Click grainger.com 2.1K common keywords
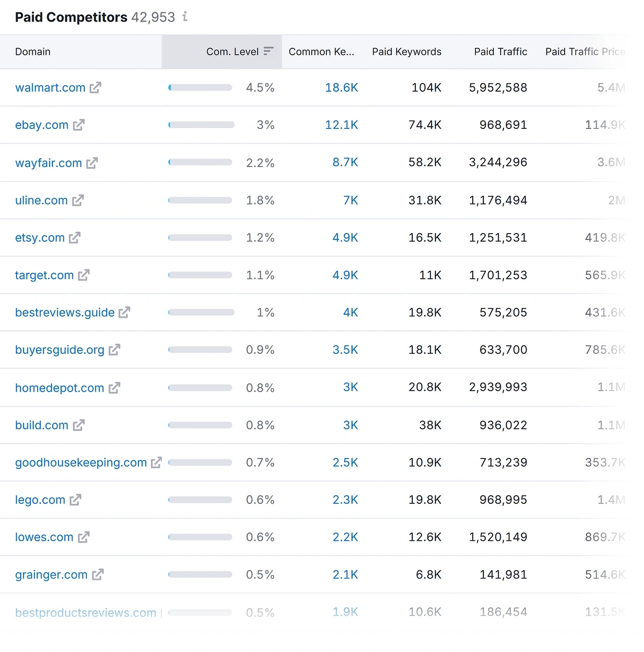 345,575
